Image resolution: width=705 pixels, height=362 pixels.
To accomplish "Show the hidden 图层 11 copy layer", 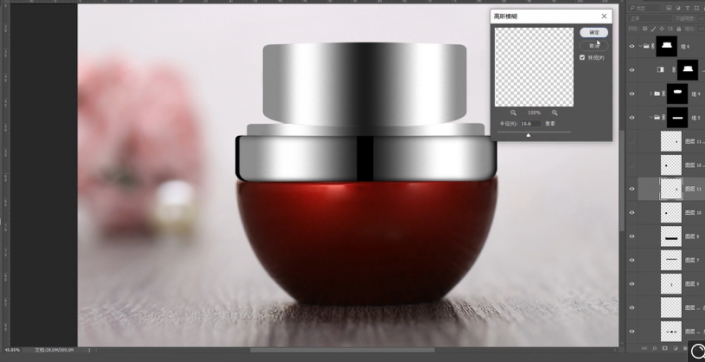I will (x=632, y=141).
